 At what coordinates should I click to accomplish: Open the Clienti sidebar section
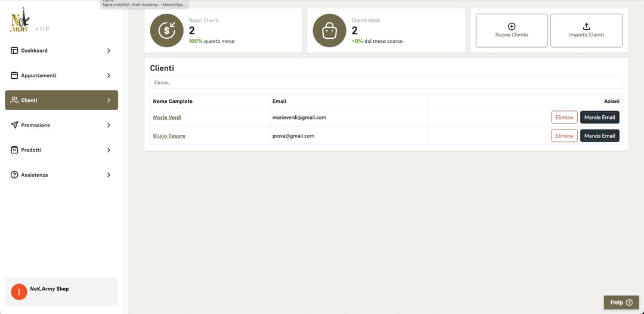[x=61, y=100]
